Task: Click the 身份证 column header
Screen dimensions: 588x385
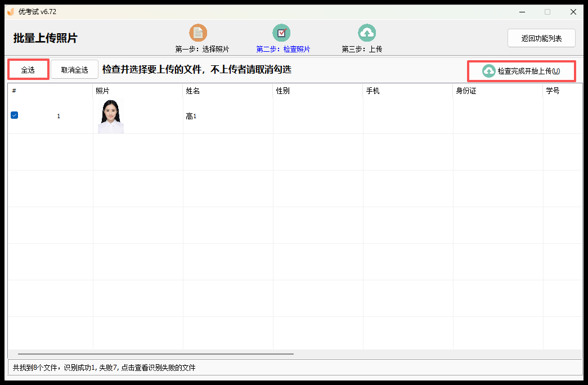Action: 497,91
